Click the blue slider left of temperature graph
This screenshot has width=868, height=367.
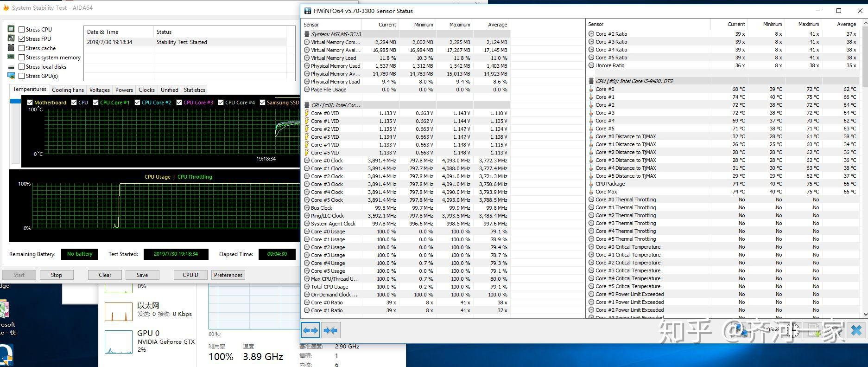point(15,101)
